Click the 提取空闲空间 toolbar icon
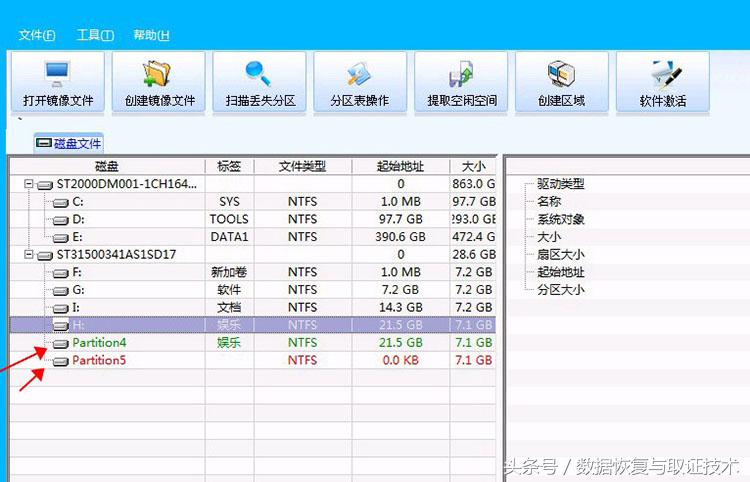This screenshot has width=750, height=482. [461, 74]
